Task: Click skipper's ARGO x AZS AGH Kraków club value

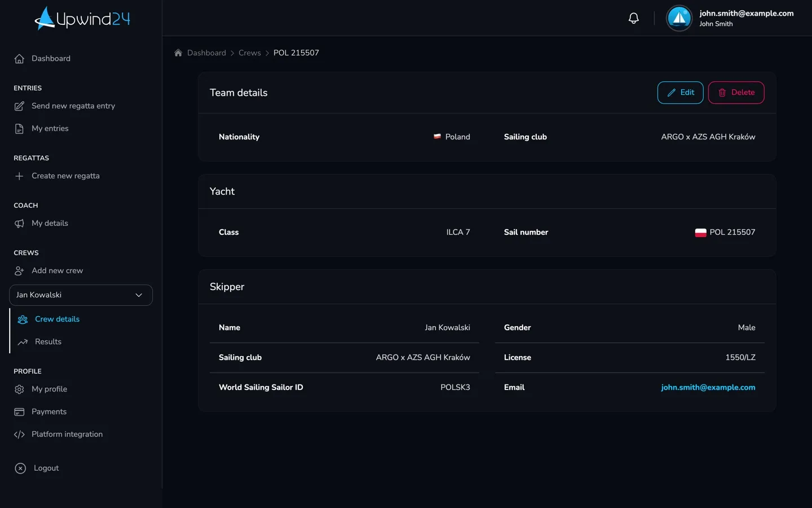Action: click(423, 357)
